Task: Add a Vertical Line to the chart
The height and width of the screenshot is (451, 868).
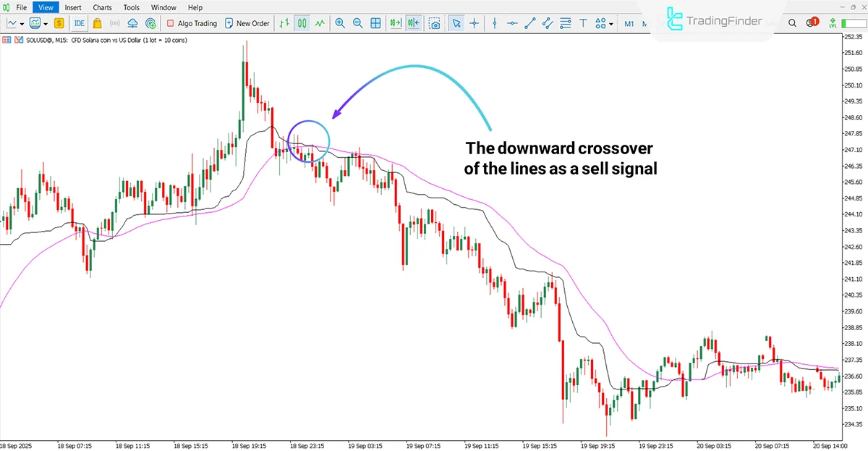Action: pyautogui.click(x=494, y=23)
